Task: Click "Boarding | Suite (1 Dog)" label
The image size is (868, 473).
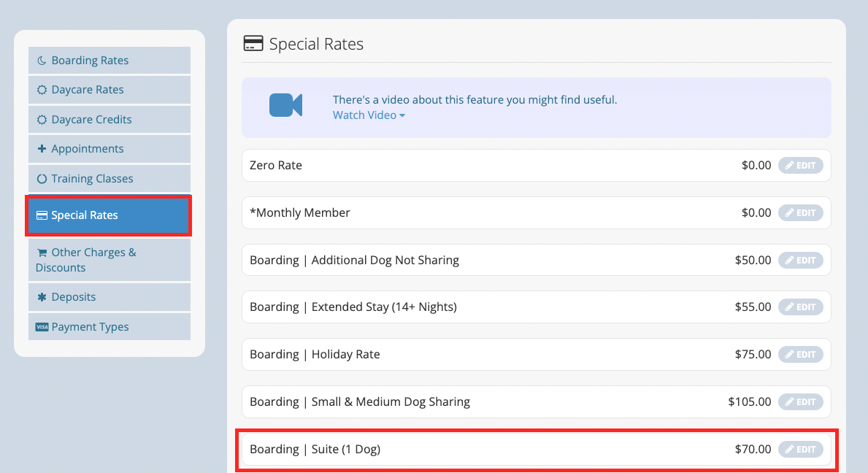Action: [315, 449]
